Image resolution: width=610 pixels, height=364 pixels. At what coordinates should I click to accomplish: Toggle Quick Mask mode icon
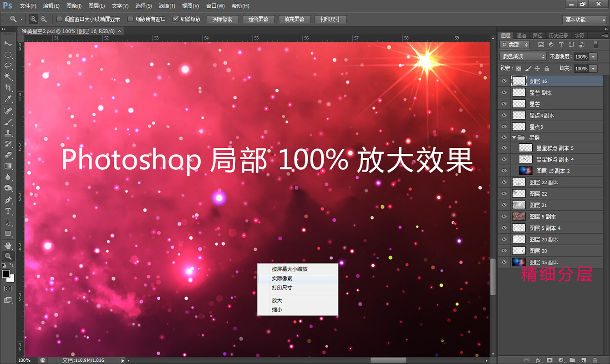pos(8,288)
